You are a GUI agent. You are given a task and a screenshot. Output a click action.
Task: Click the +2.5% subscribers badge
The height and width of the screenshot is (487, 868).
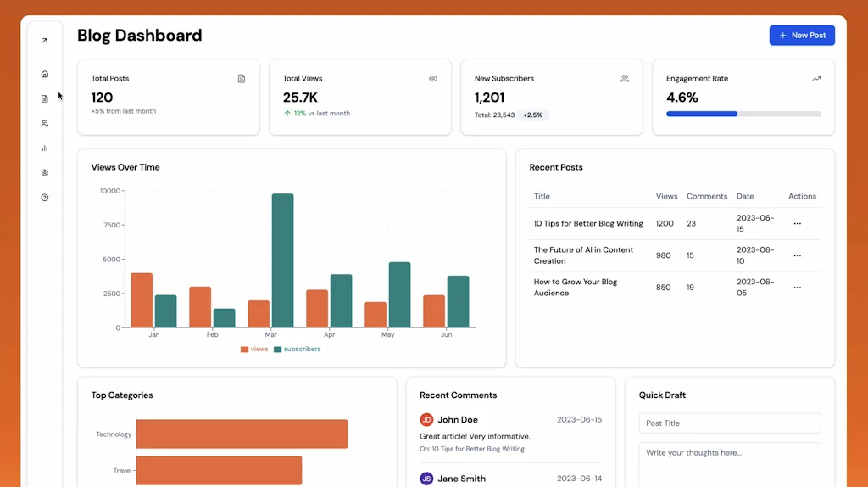(x=533, y=115)
